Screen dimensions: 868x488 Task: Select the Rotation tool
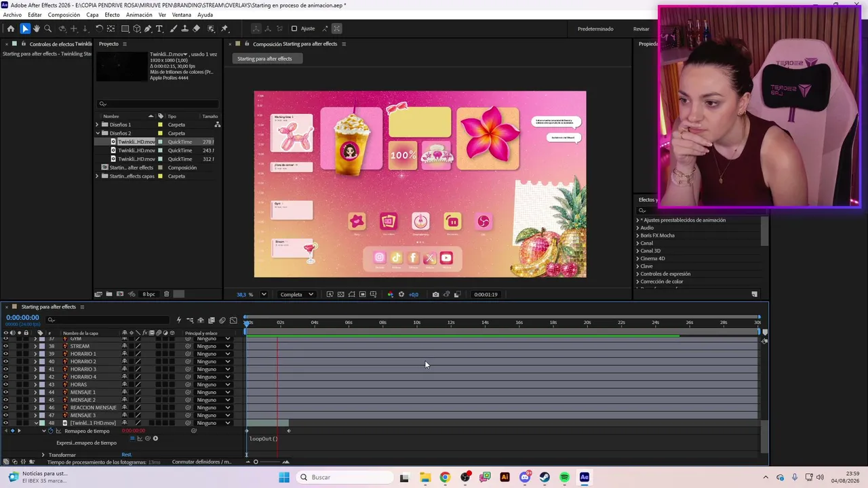pyautogui.click(x=99, y=28)
